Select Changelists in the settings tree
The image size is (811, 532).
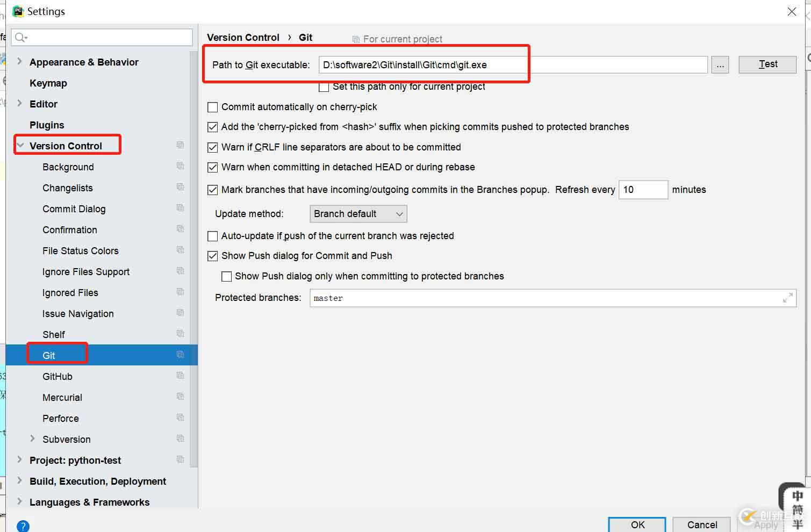click(x=68, y=188)
